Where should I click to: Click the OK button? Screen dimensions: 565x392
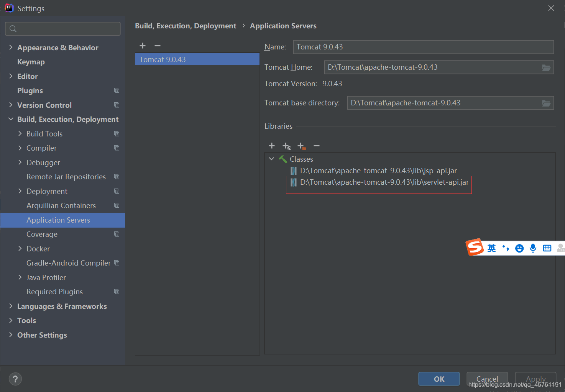[x=439, y=379]
